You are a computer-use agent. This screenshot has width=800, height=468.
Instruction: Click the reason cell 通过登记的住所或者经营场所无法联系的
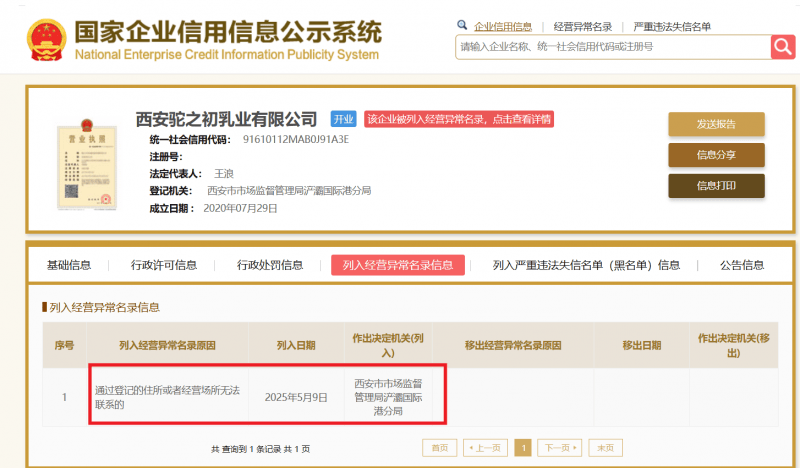(168, 397)
